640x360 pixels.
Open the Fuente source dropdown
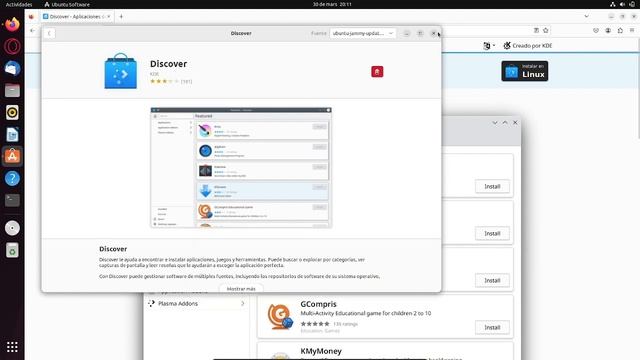click(x=362, y=33)
